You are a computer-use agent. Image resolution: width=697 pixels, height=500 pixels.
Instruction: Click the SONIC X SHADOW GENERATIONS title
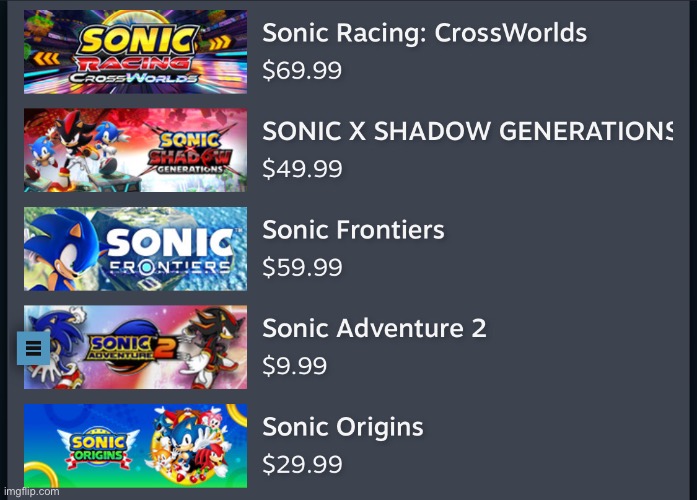(466, 131)
